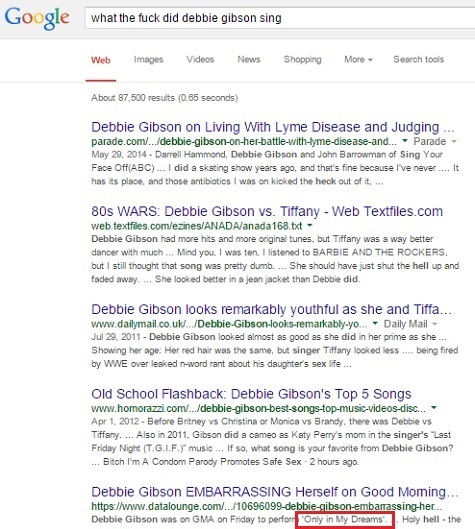Open Debbie Gibson EMBARRASSING Herself result
The width and height of the screenshot is (475, 529).
pyautogui.click(x=275, y=492)
